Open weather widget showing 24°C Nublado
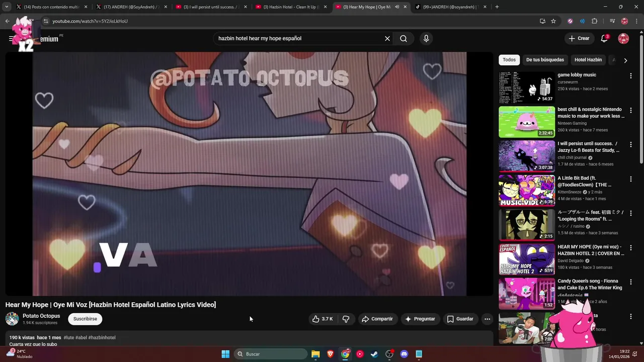The image size is (644, 362). [x=19, y=354]
